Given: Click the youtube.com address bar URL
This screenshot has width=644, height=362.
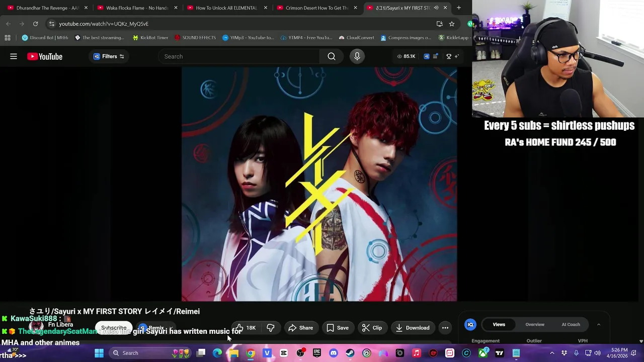Looking at the screenshot, I should (104, 24).
